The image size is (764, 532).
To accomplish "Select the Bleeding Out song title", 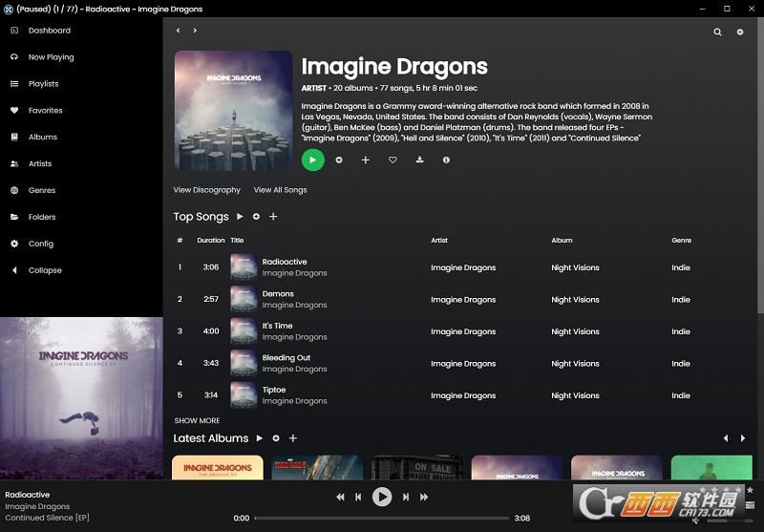I will click(286, 357).
